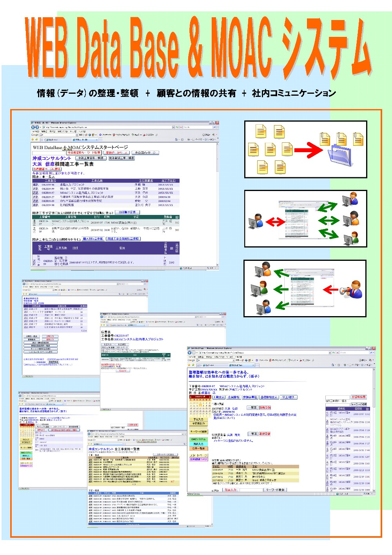
Task: Click the back button in Untitled Page browser
Action: click(x=190, y=353)
